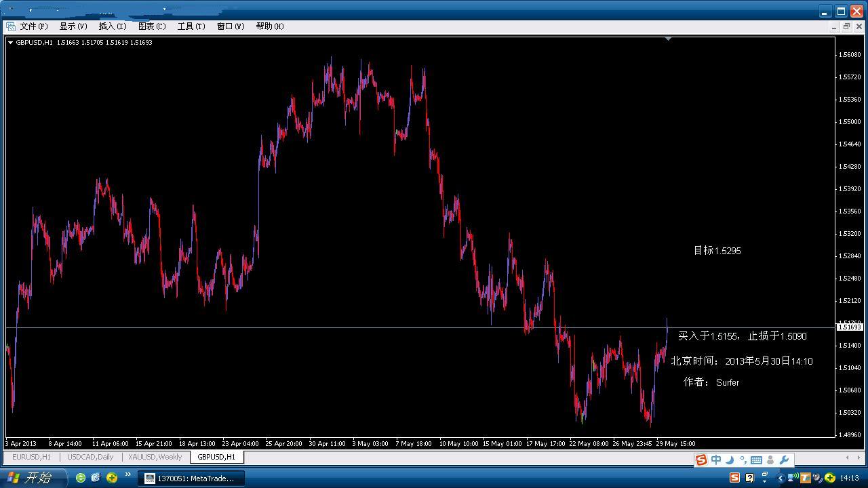This screenshot has height=488, width=868.
Task: Expand the quick launch overflow chevron
Action: point(127,475)
